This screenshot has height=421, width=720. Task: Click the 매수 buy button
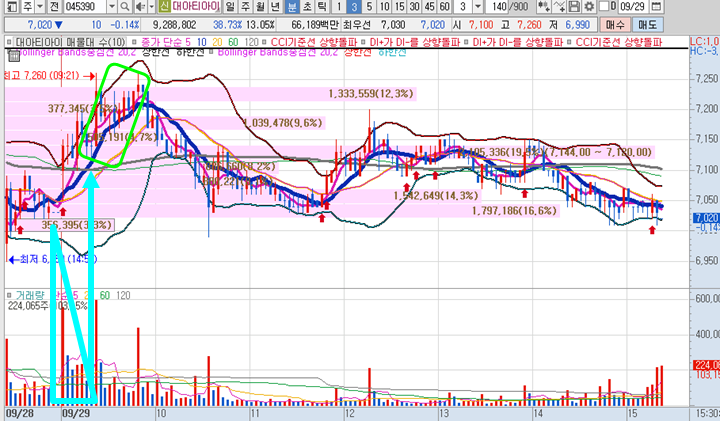[615, 25]
